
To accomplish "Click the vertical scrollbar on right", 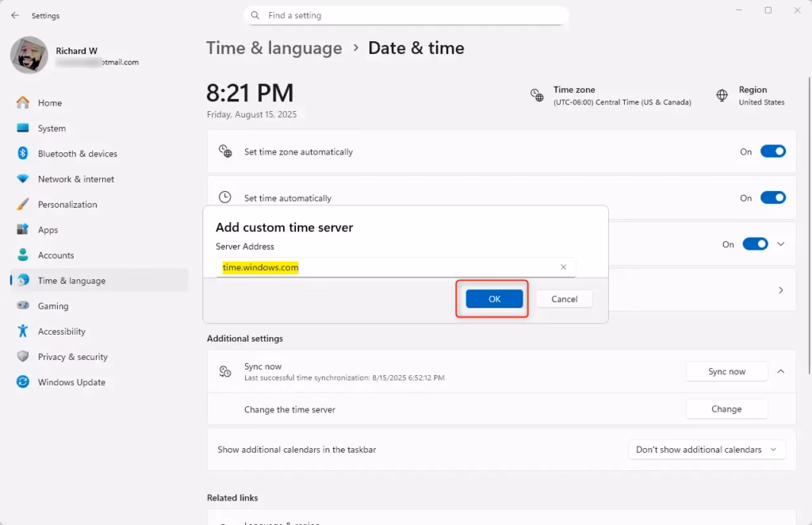I will (809, 225).
